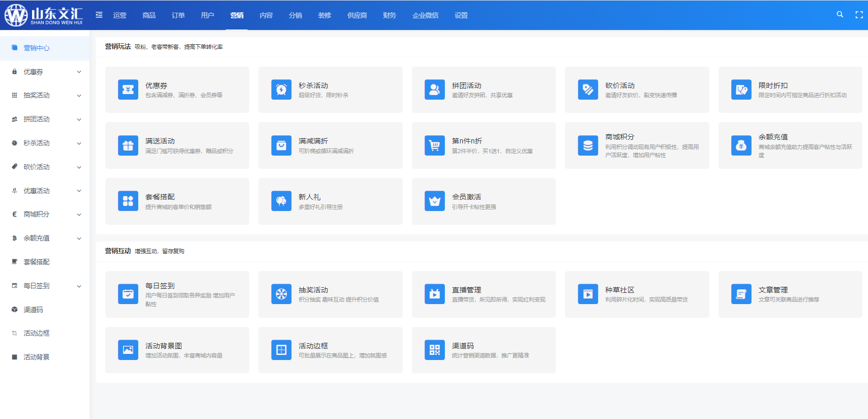This screenshot has width=868, height=419.
Task: Open the 直播管理 video icon
Action: click(435, 294)
